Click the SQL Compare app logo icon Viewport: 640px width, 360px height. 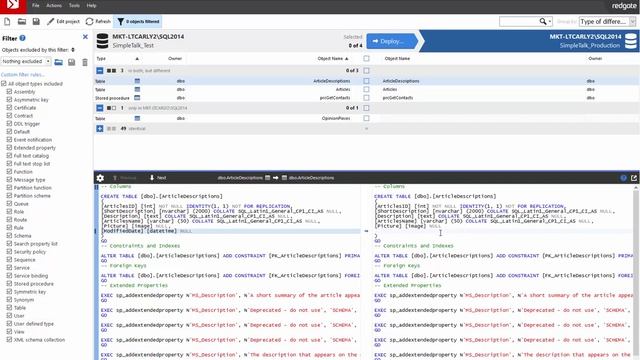13,5
